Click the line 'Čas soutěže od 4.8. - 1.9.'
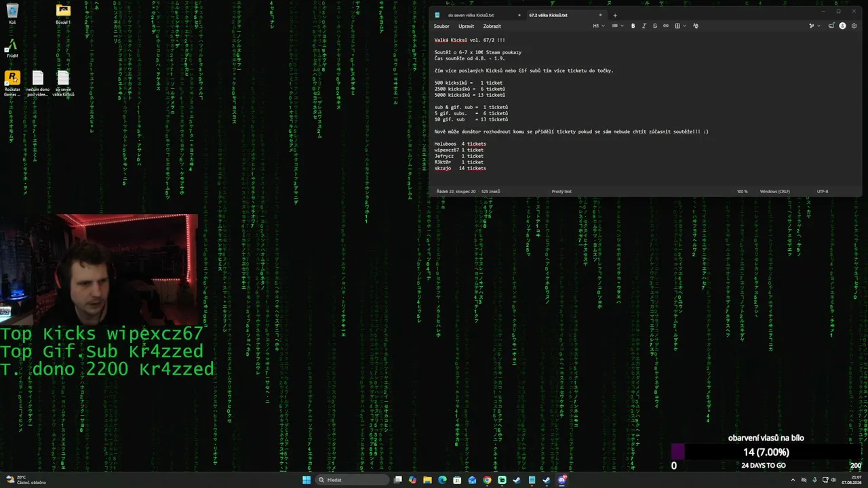 pos(469,58)
